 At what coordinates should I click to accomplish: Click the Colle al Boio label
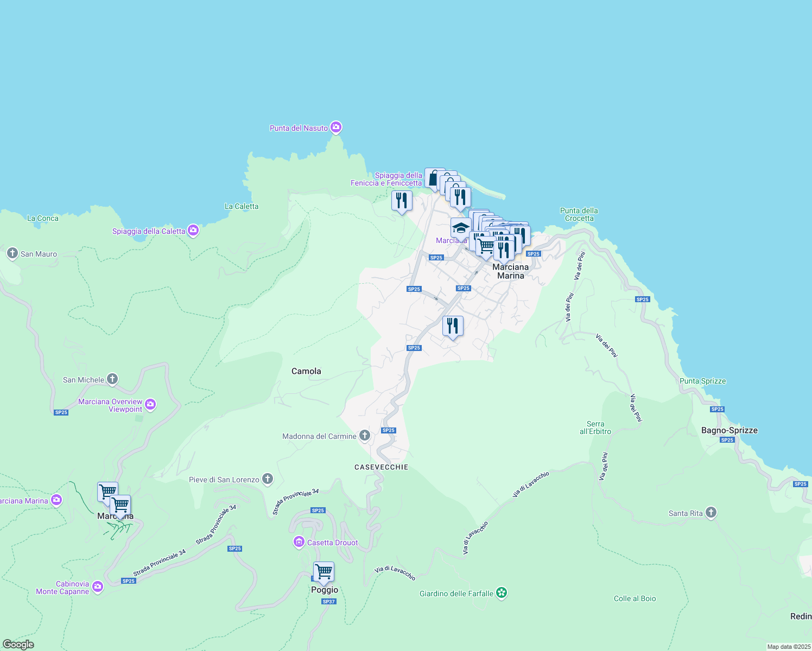(x=635, y=598)
